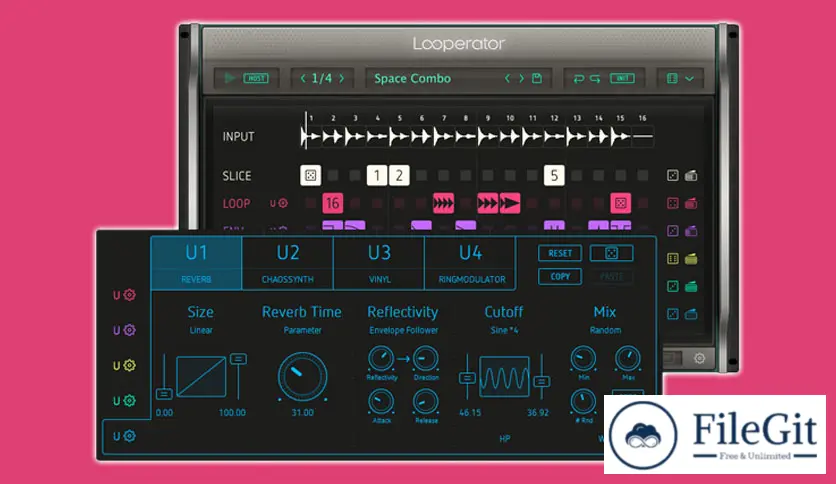Click the COPY button
The image size is (836, 484).
[x=560, y=276]
